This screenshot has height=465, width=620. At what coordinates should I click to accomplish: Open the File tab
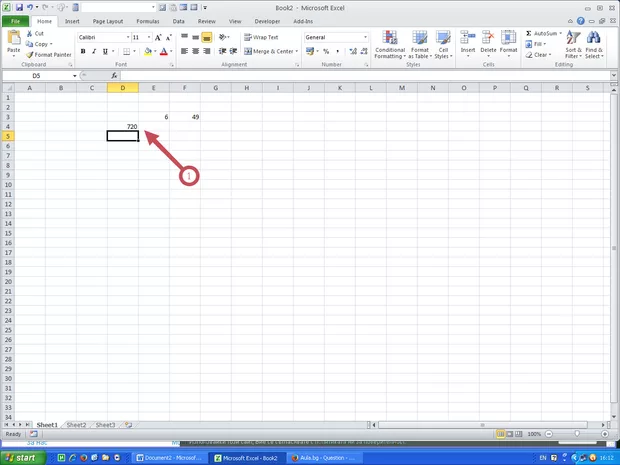(15, 21)
